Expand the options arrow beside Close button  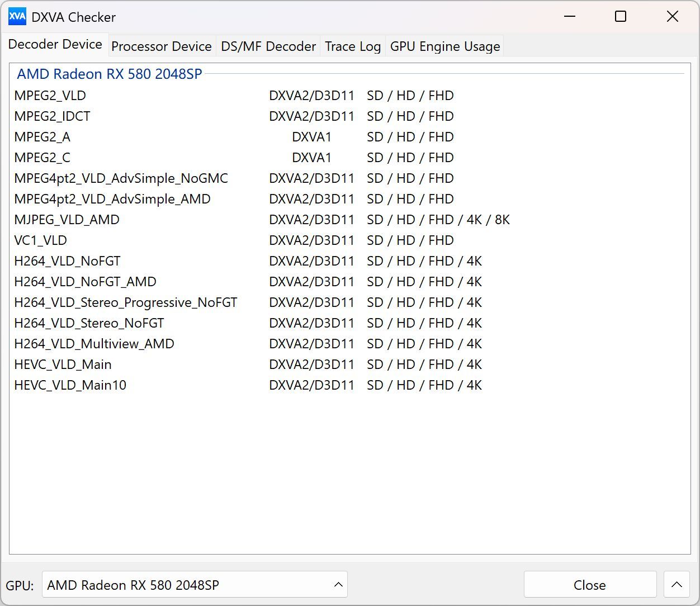[677, 585]
